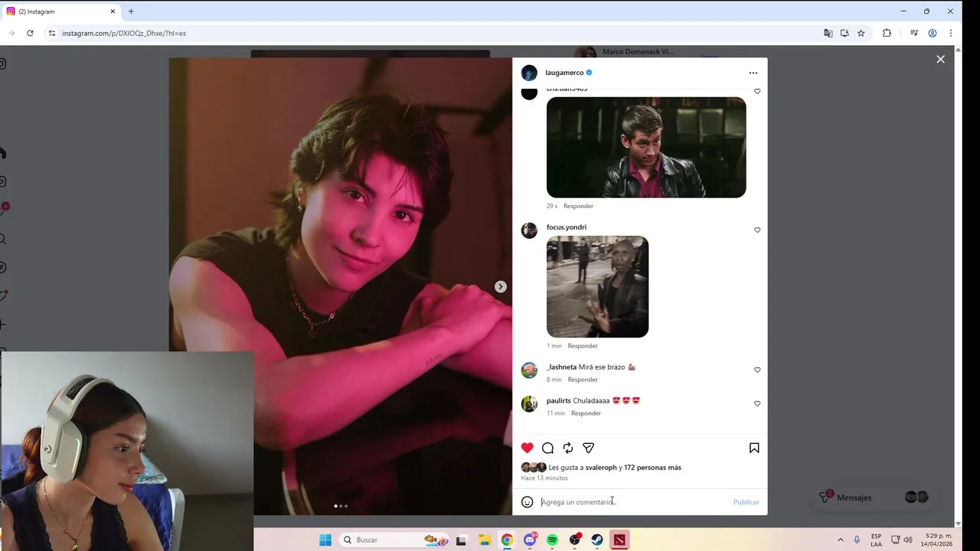Go forward in browser history
This screenshot has width=980, height=551.
click(x=11, y=33)
